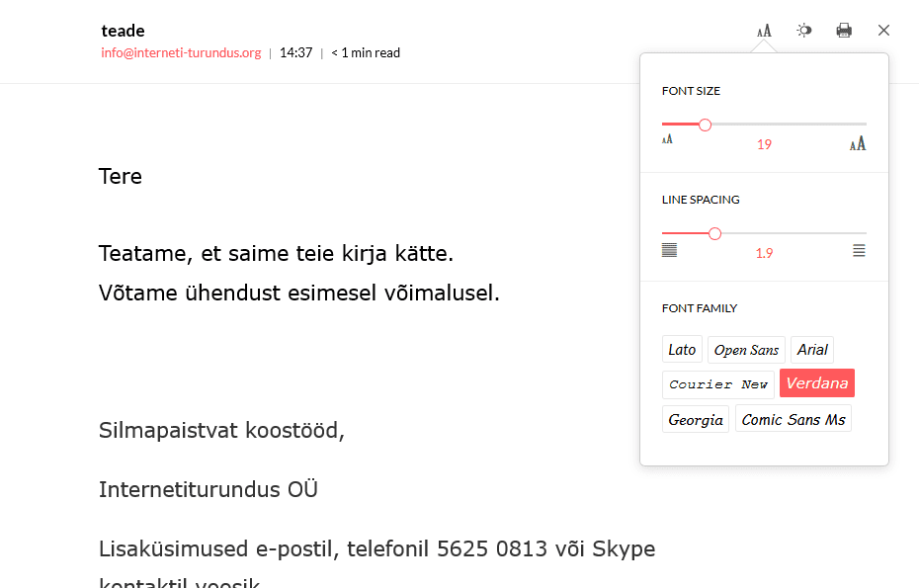The height and width of the screenshot is (588, 919).
Task: Close the reader view with X icon
Action: pos(883,30)
